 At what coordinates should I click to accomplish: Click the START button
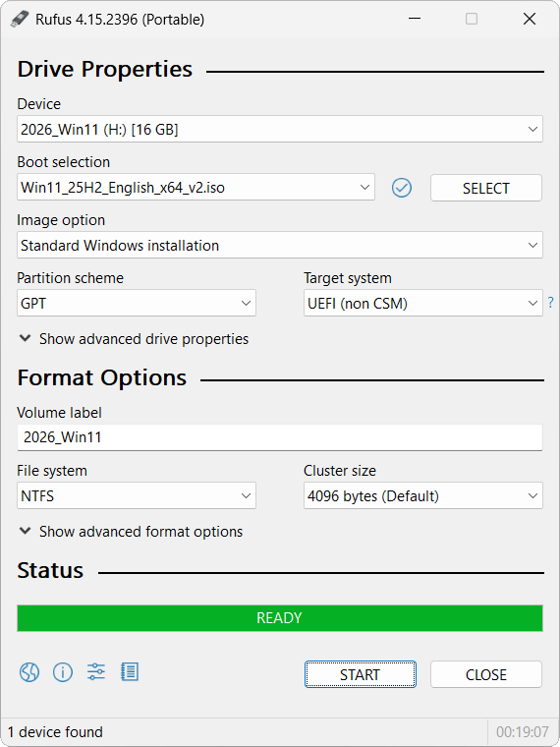(361, 674)
